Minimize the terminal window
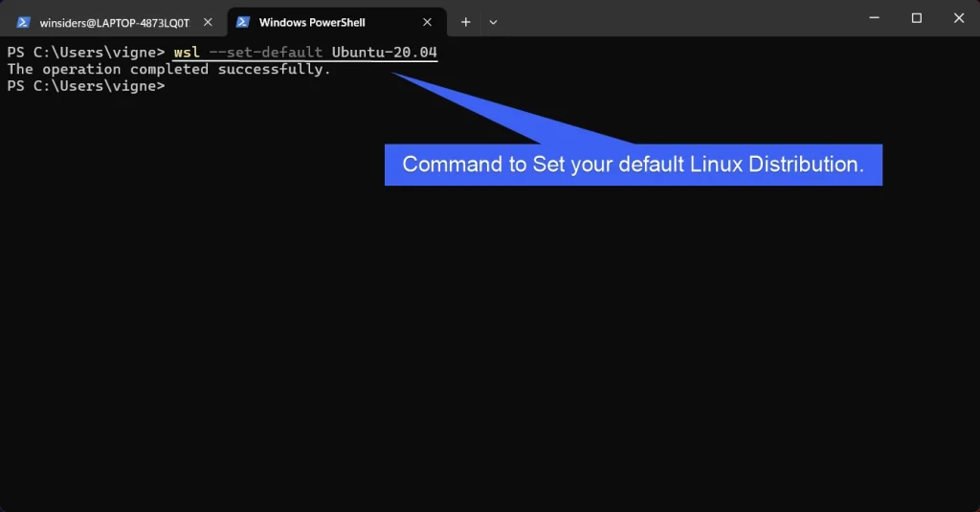 click(x=875, y=18)
